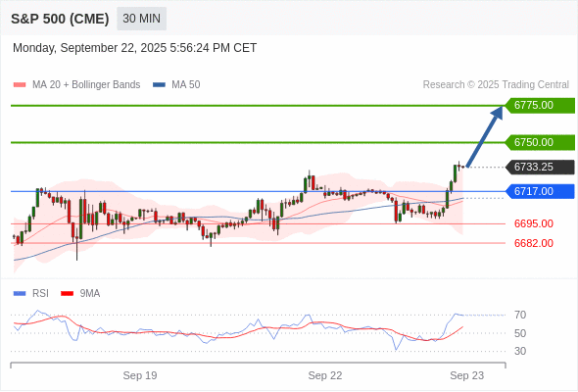Click the RSI 30 level label
Viewport: 578px width, 392px height.
pyautogui.click(x=520, y=351)
